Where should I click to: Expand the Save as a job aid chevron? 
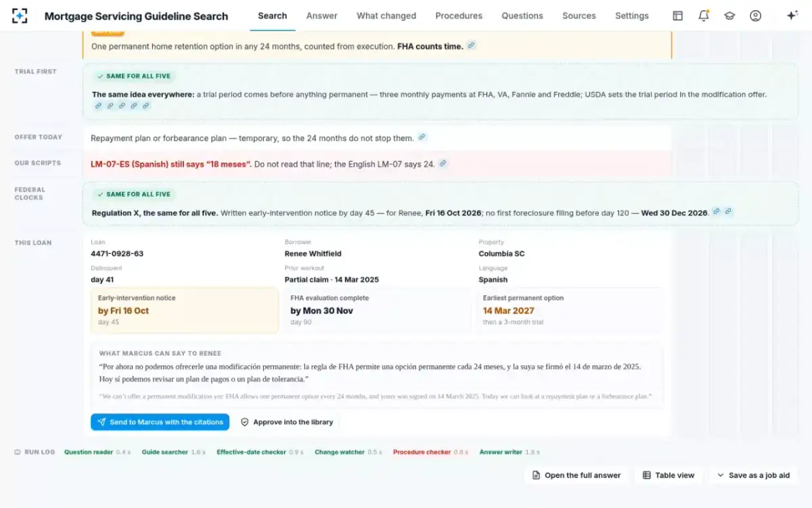coord(721,475)
